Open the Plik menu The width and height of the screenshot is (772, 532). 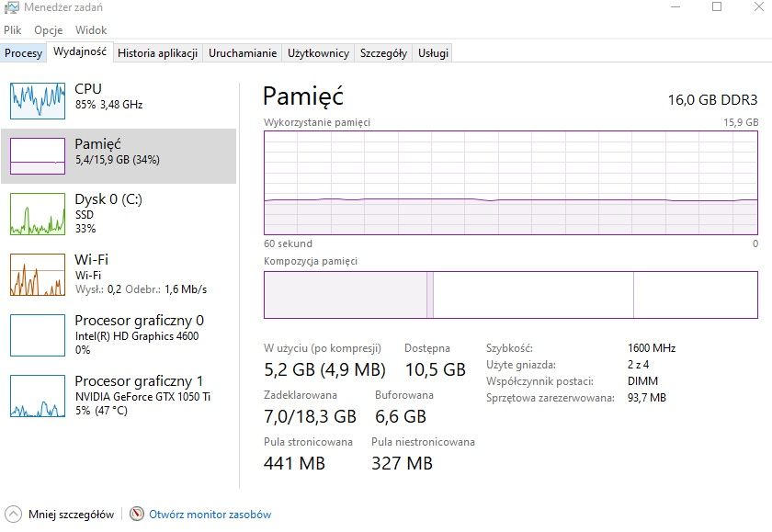[x=13, y=30]
